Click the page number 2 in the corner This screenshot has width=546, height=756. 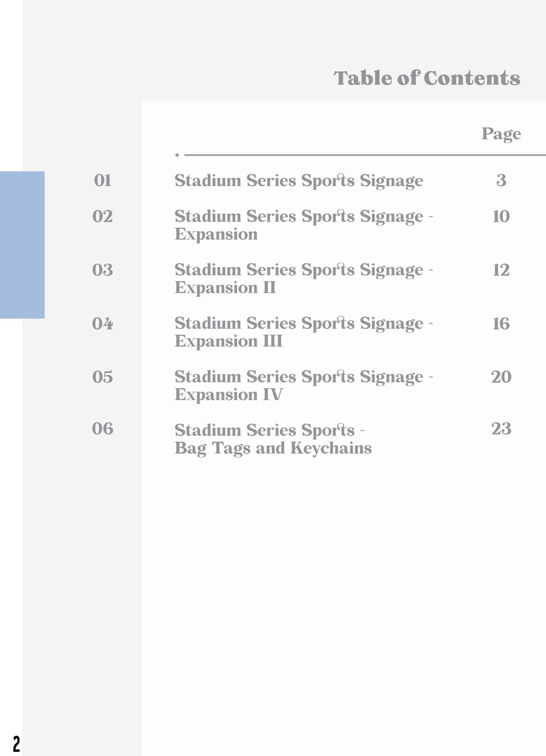[16, 743]
